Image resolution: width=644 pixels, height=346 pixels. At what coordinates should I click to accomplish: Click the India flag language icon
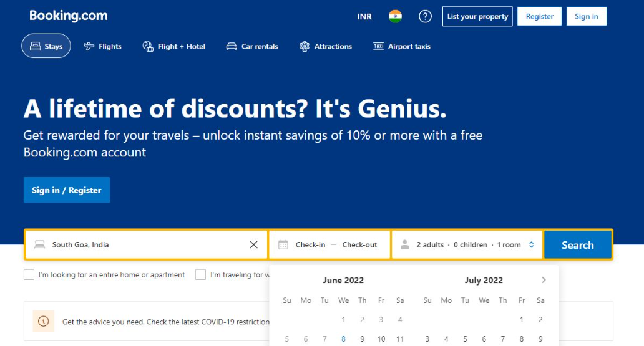point(395,16)
